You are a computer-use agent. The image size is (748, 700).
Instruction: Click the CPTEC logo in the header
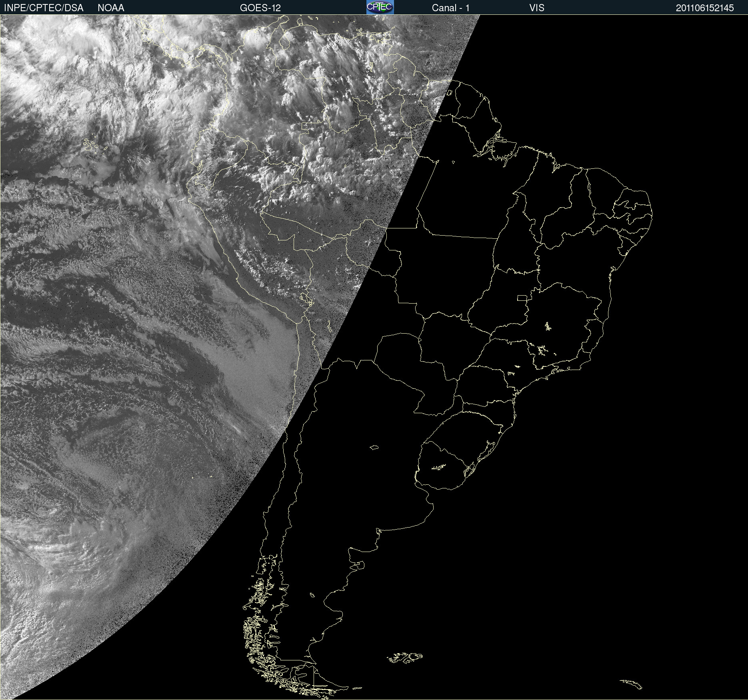pyautogui.click(x=380, y=7)
